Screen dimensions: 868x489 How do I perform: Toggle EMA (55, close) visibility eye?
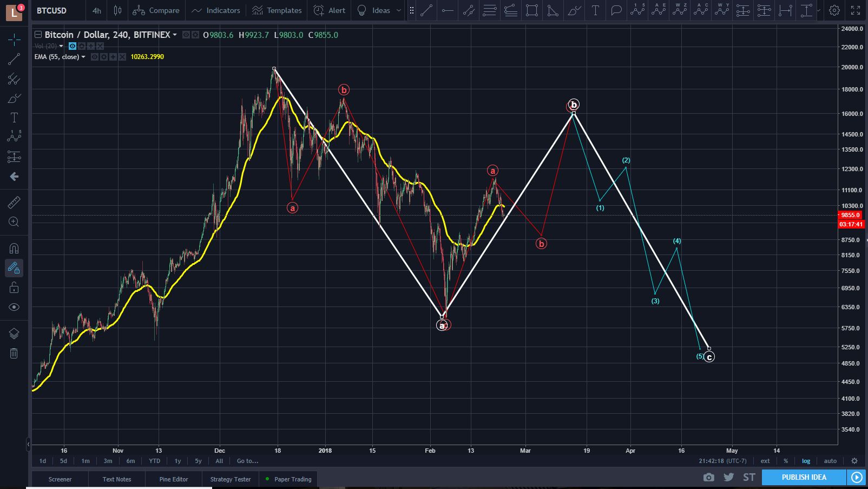click(95, 57)
